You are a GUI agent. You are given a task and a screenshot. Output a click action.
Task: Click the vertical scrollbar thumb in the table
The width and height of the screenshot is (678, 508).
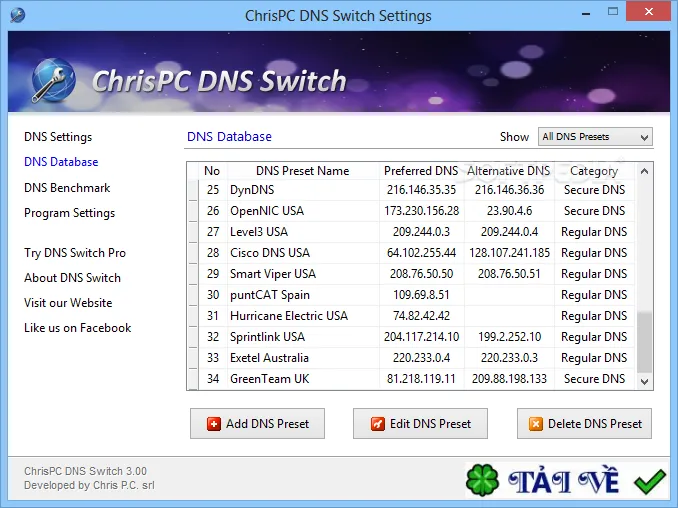click(644, 341)
